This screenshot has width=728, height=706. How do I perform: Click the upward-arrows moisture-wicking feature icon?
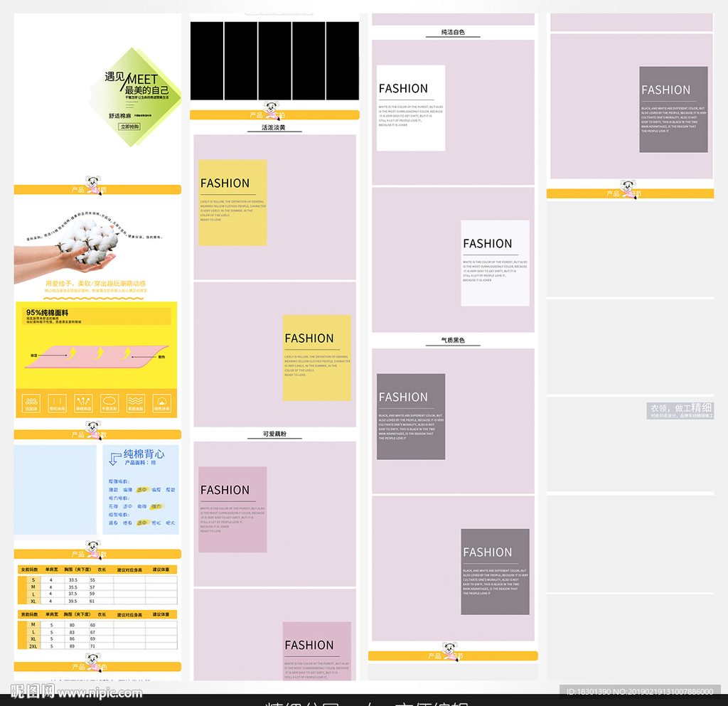pos(83,403)
